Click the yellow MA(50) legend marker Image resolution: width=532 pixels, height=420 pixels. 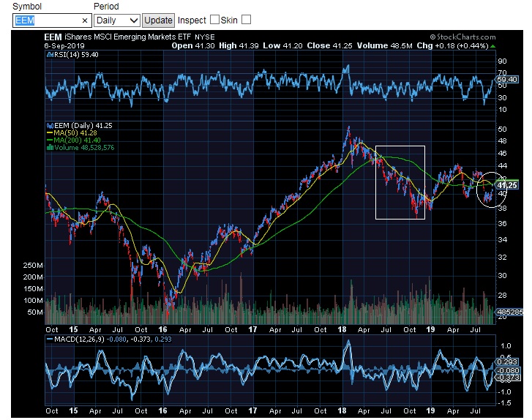point(48,132)
